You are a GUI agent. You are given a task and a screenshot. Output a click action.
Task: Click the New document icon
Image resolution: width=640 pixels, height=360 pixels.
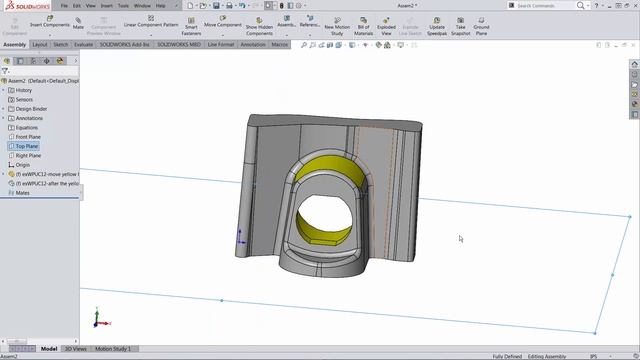click(190, 6)
